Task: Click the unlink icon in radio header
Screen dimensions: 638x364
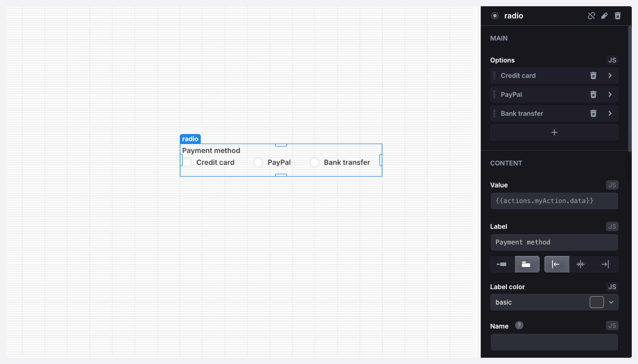Action: (x=591, y=16)
